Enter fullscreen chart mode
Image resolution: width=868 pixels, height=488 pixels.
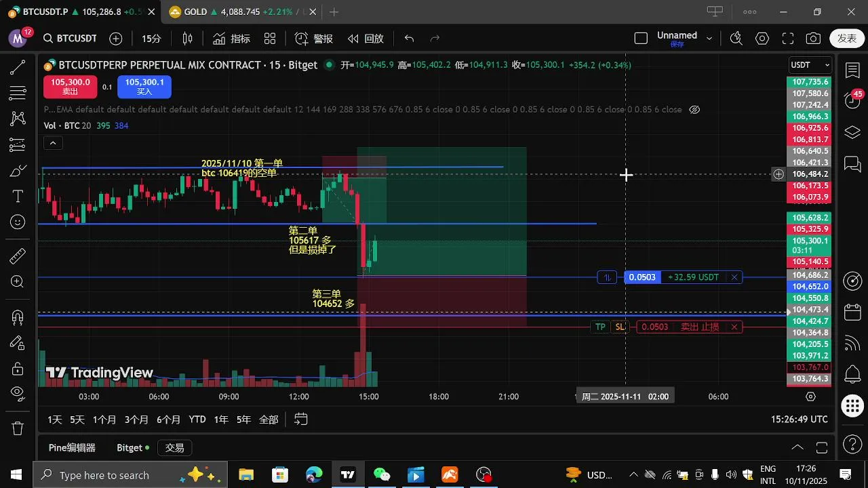click(x=788, y=39)
